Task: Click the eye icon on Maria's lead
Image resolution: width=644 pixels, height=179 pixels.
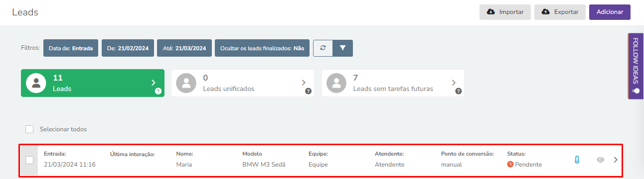Action: pyautogui.click(x=601, y=160)
